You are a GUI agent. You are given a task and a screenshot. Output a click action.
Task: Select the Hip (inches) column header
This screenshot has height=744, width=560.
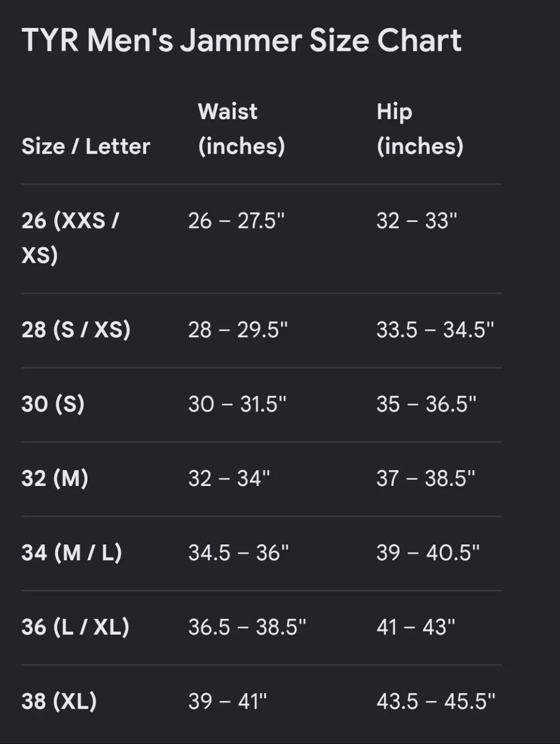pos(420,129)
